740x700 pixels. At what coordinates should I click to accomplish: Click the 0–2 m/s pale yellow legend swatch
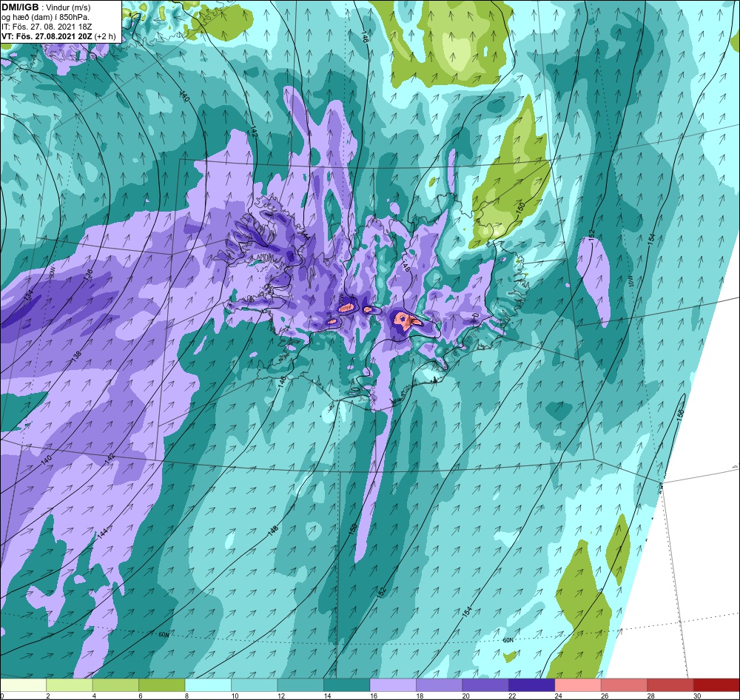(23, 685)
